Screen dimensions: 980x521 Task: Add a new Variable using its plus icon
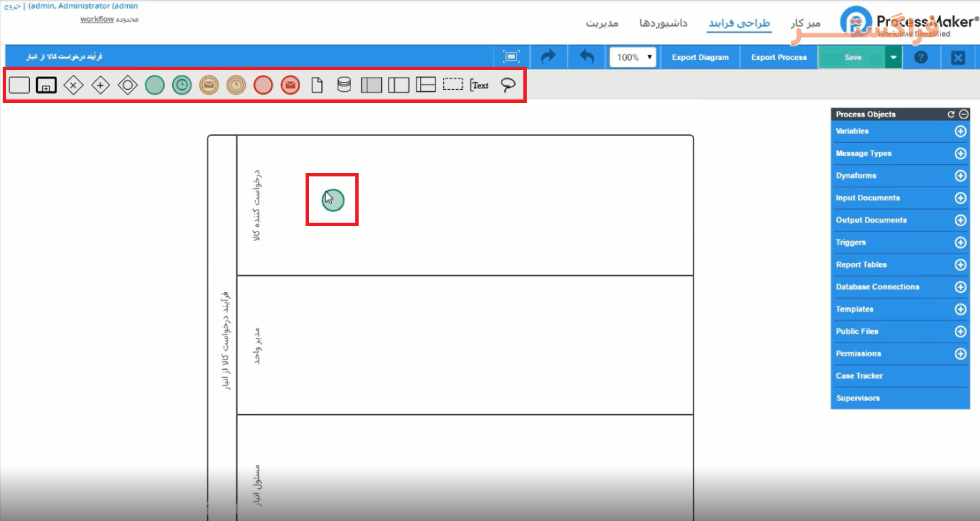[960, 131]
